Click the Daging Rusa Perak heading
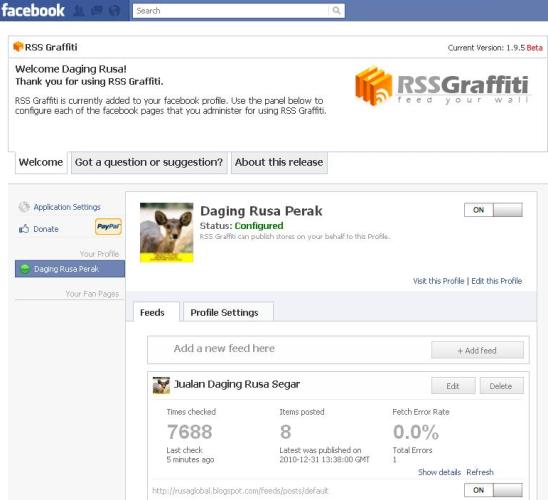548x500 pixels. 261,211
